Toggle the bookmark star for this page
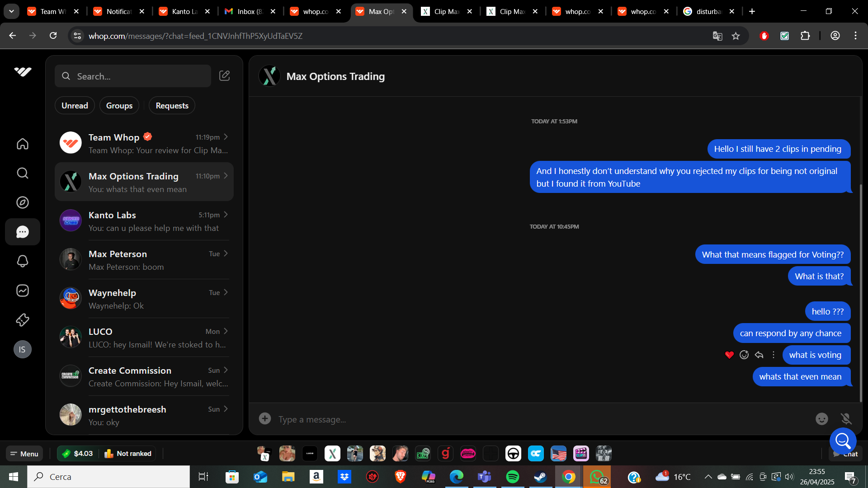Screen dimensions: 868x488 (x=736, y=36)
